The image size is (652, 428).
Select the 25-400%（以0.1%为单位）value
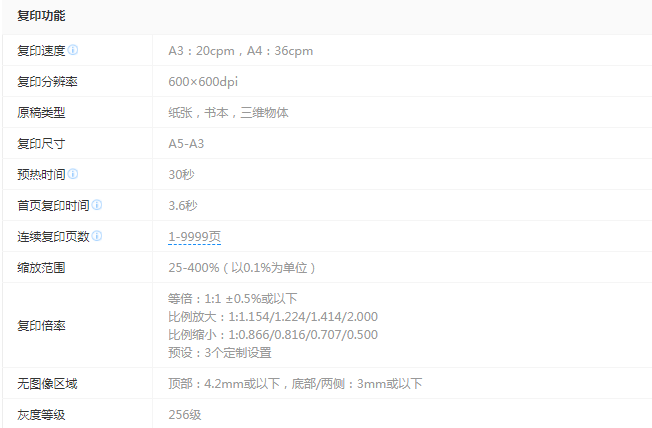coord(242,267)
